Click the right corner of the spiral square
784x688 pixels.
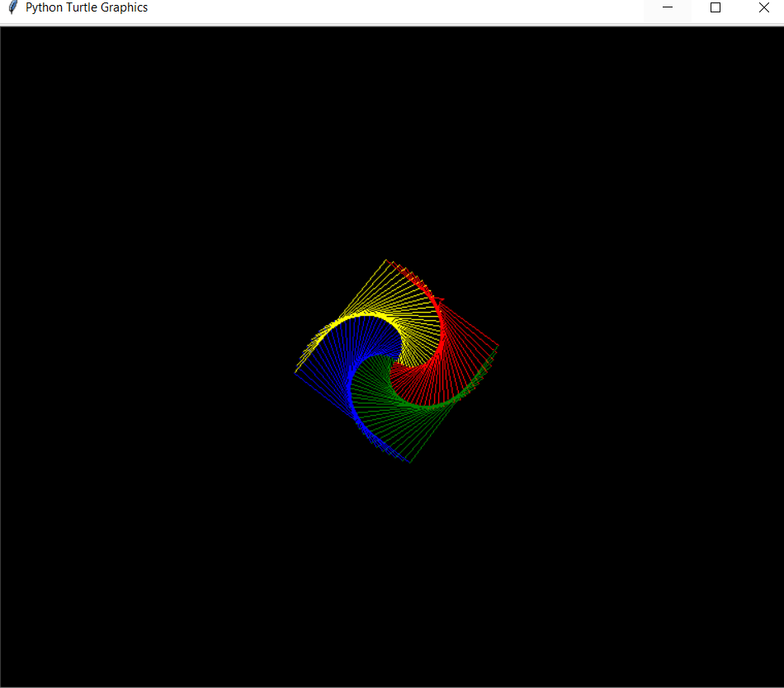[498, 346]
